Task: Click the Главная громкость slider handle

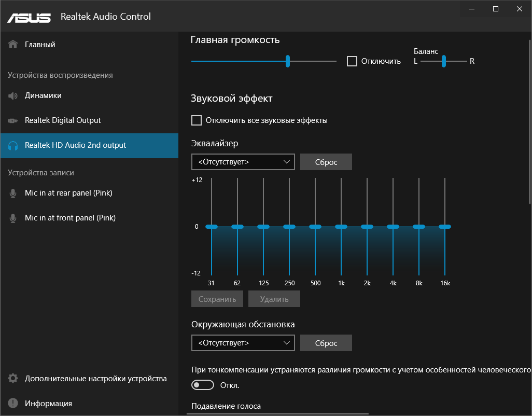Action: click(288, 61)
